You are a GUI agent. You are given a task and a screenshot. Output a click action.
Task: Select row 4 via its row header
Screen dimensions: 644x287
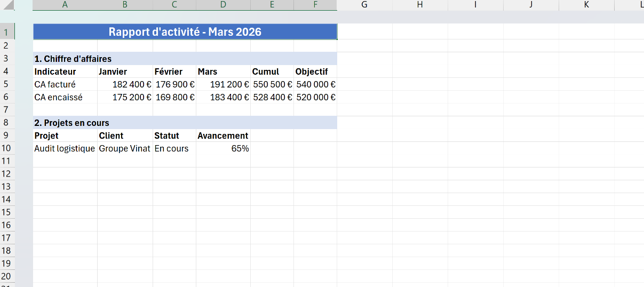click(x=7, y=71)
